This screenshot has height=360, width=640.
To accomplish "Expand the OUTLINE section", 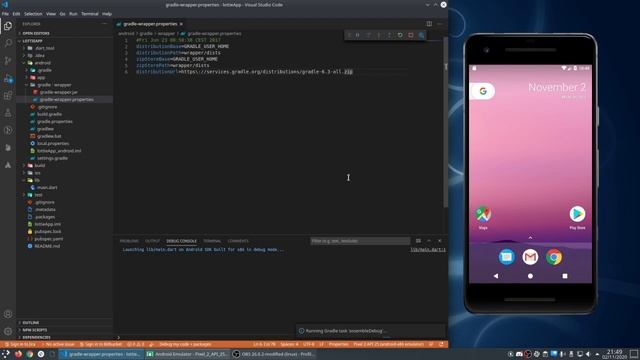I will click(x=31, y=322).
